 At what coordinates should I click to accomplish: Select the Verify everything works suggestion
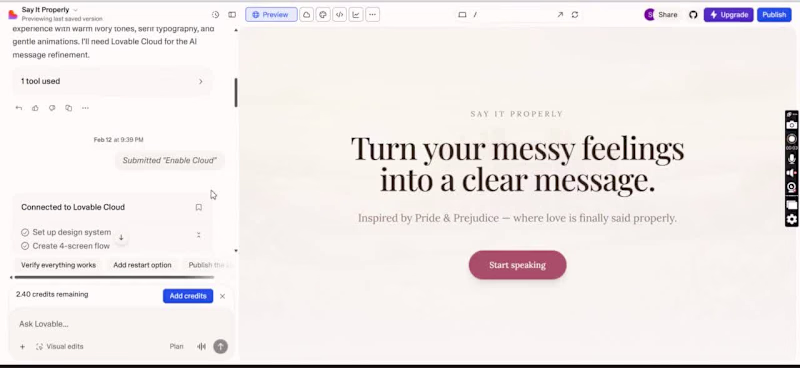[x=58, y=265]
